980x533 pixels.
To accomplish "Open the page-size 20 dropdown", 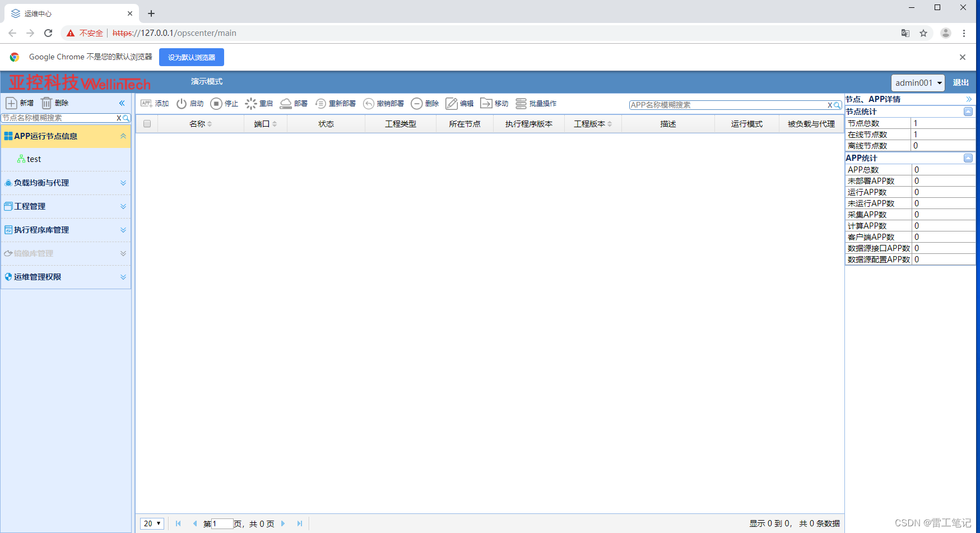I will (152, 523).
